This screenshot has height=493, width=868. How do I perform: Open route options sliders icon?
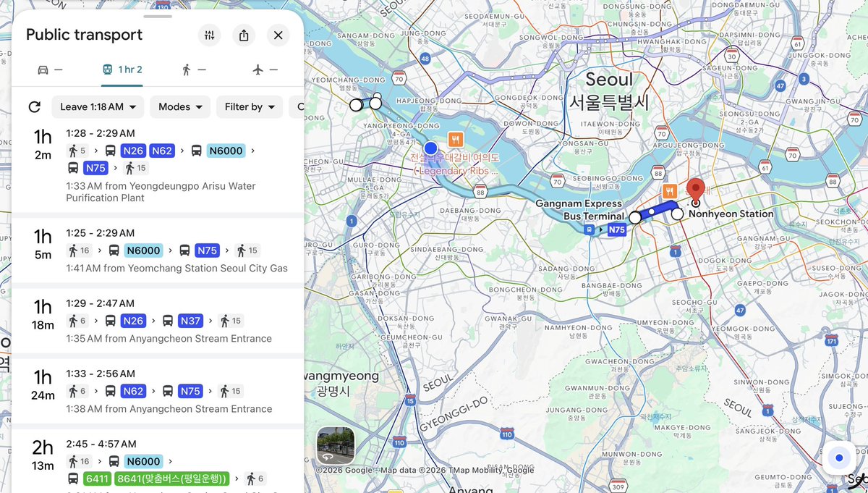click(x=210, y=35)
